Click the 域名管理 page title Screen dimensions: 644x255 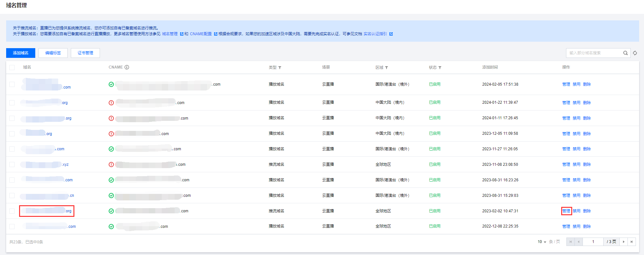tap(16, 5)
